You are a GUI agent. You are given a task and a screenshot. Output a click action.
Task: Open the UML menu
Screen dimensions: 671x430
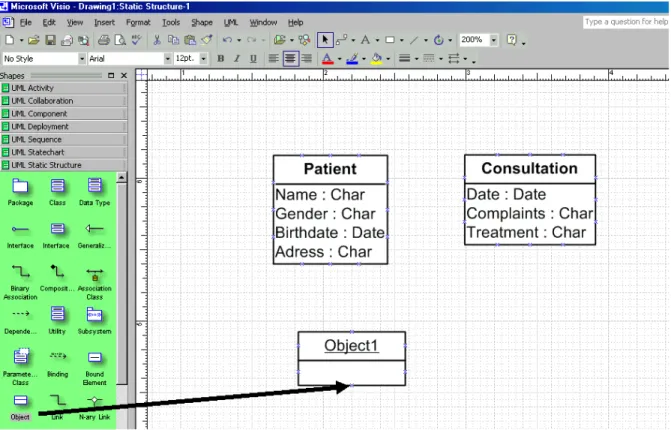coord(231,22)
